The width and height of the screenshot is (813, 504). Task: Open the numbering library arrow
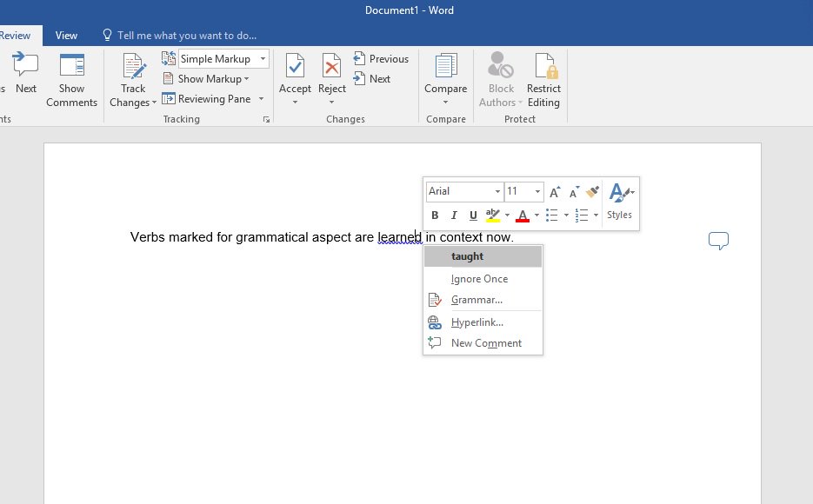596,215
